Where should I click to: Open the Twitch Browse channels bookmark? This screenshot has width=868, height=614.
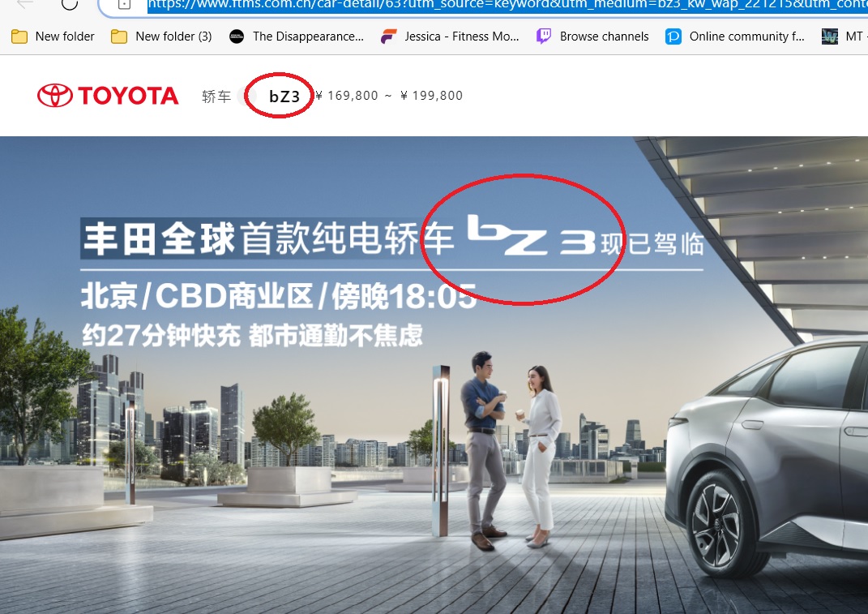point(592,36)
